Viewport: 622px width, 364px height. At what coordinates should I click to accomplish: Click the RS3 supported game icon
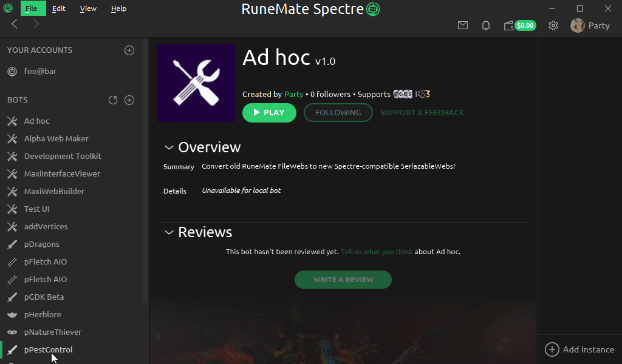click(423, 94)
